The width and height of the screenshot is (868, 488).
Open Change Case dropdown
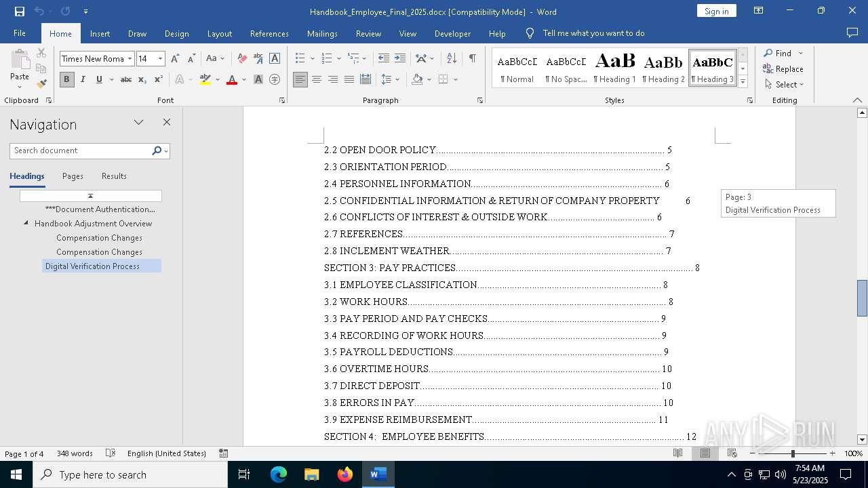[x=215, y=59]
